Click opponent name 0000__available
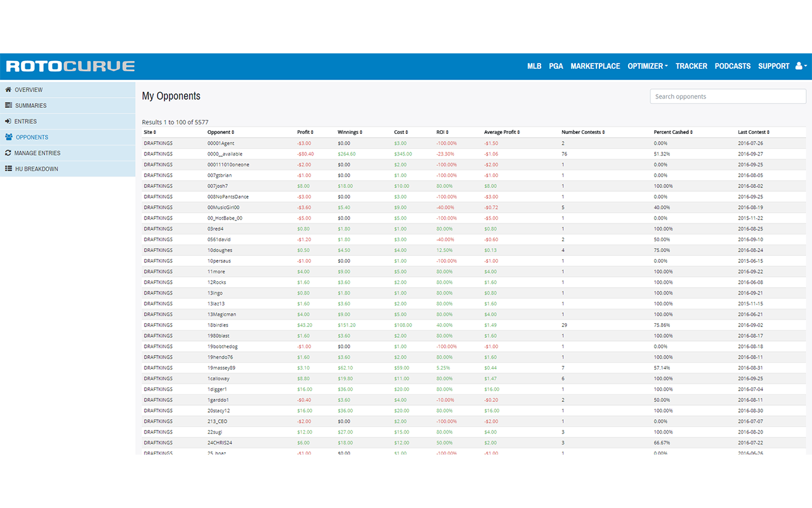812x508 pixels. click(225, 154)
